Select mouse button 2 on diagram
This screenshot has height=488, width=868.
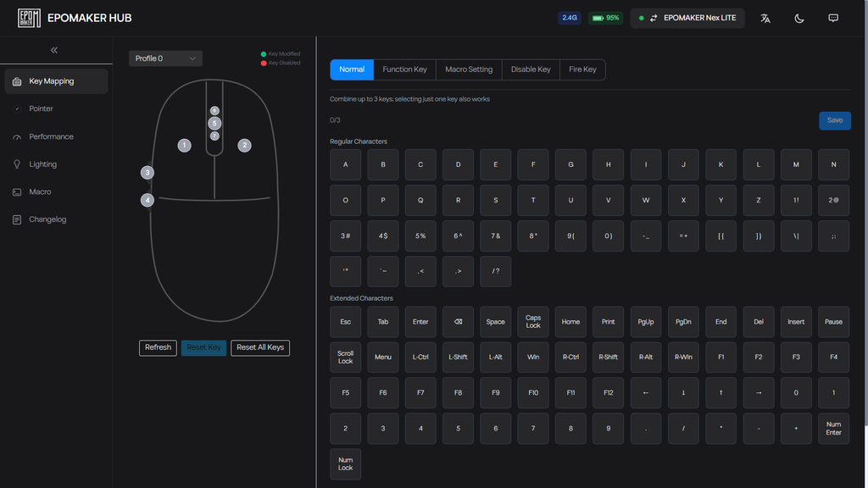[244, 146]
